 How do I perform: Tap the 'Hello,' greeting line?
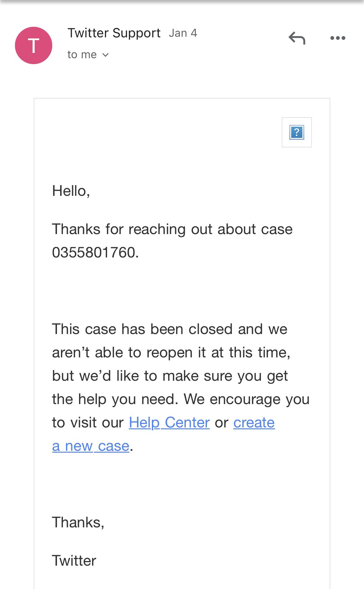tap(71, 191)
